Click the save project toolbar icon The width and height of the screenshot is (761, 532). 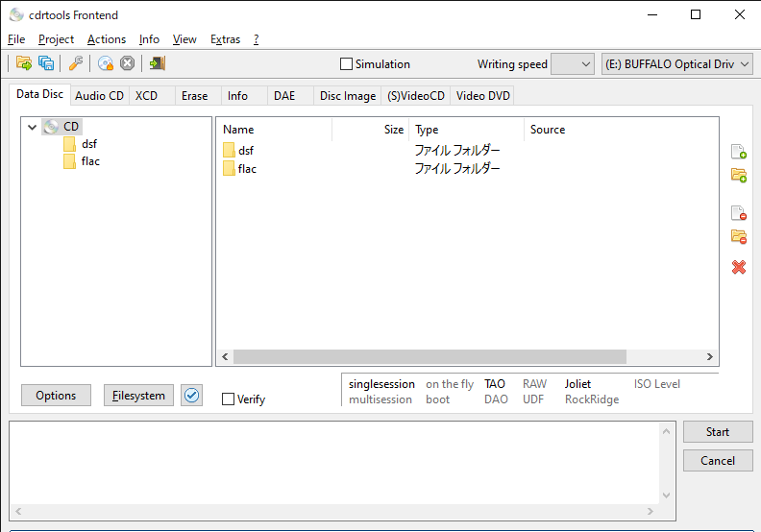[x=46, y=63]
